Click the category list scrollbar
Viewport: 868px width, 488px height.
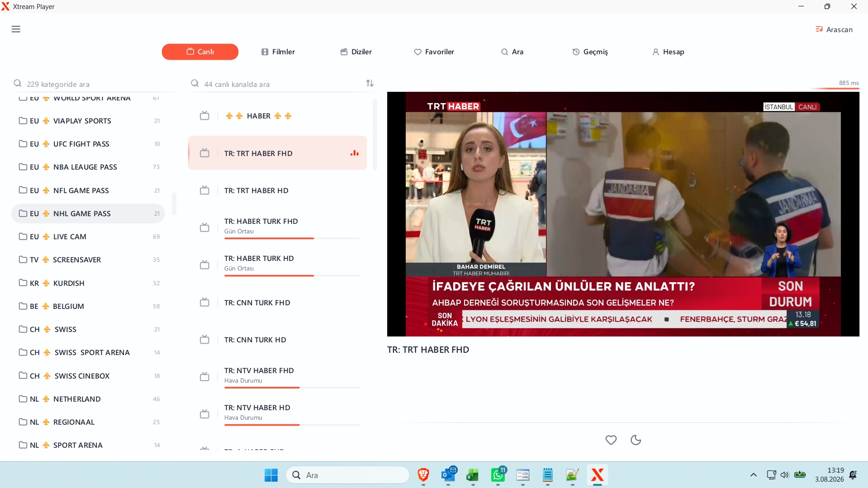[174, 204]
